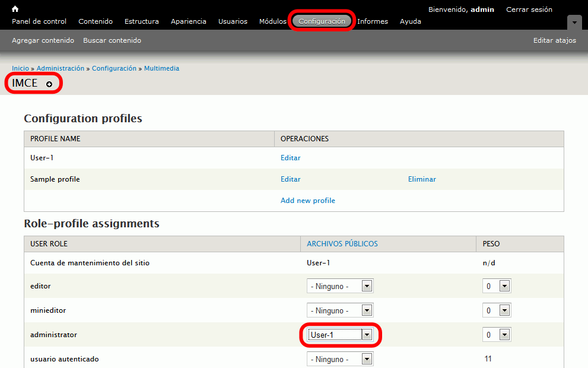588x368 pixels.
Task: Go to the Administración breadcrumb
Action: pyautogui.click(x=61, y=68)
